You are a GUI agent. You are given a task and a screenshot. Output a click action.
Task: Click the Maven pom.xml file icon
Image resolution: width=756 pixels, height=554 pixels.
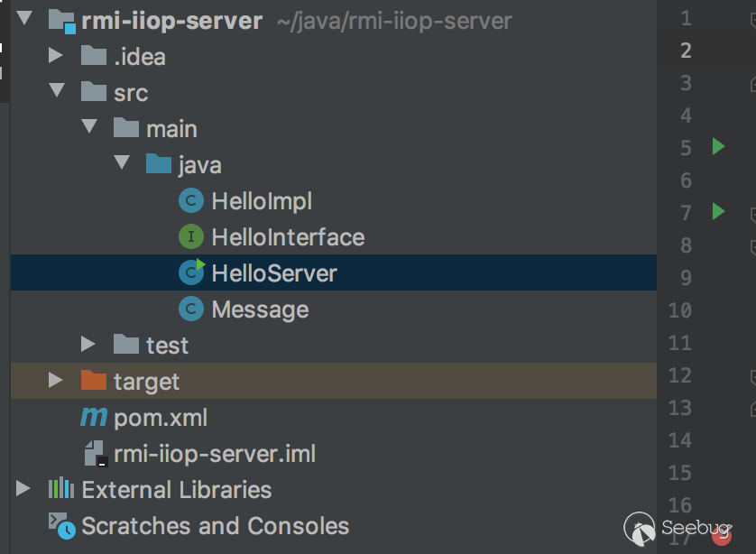tap(94, 418)
